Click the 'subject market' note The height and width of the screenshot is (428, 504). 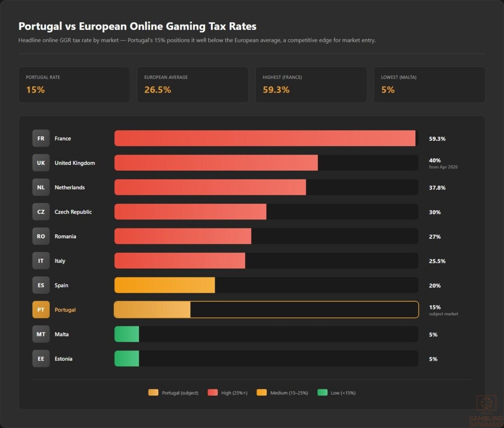(x=443, y=313)
